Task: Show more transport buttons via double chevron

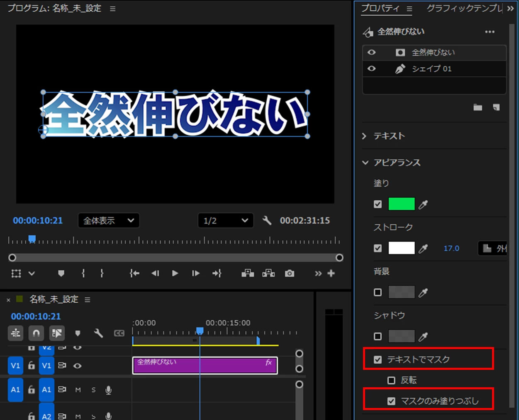Action: (x=318, y=273)
